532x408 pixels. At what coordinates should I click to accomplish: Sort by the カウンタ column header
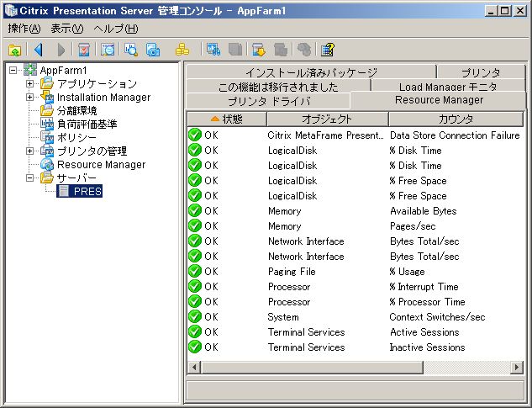(x=456, y=119)
